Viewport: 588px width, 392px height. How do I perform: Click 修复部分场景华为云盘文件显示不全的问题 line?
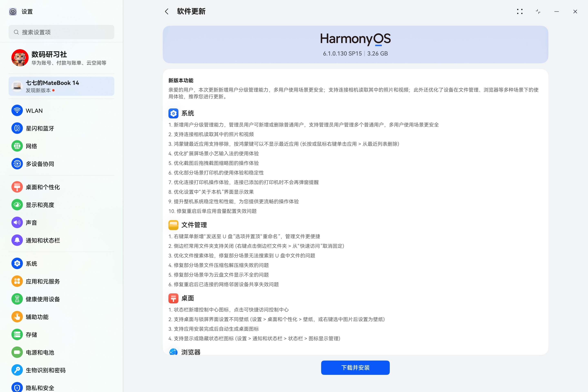click(218, 275)
